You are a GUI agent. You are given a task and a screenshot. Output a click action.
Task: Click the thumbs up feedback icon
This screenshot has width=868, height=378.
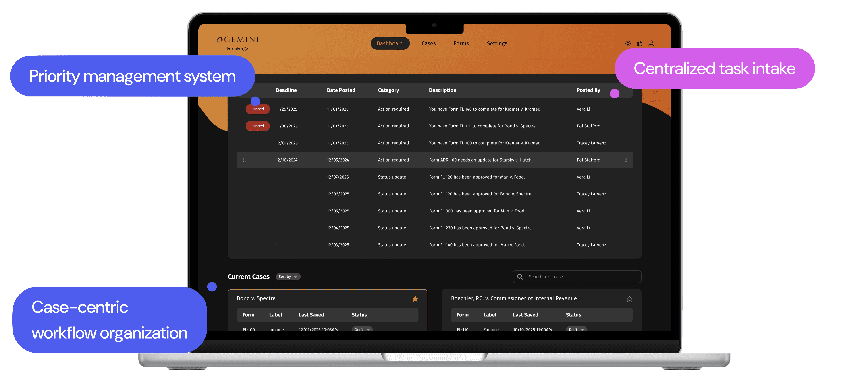click(640, 43)
